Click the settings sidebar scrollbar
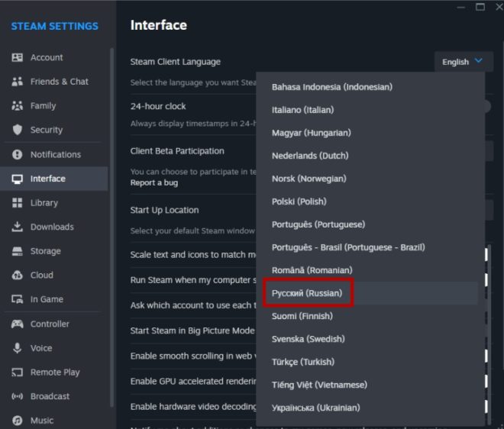The height and width of the screenshot is (429, 504). tap(111, 227)
